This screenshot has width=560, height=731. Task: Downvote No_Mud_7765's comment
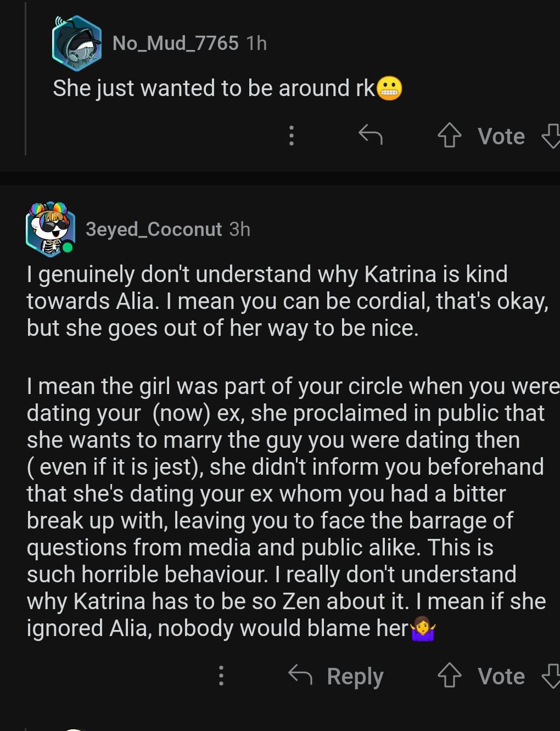[551, 136]
